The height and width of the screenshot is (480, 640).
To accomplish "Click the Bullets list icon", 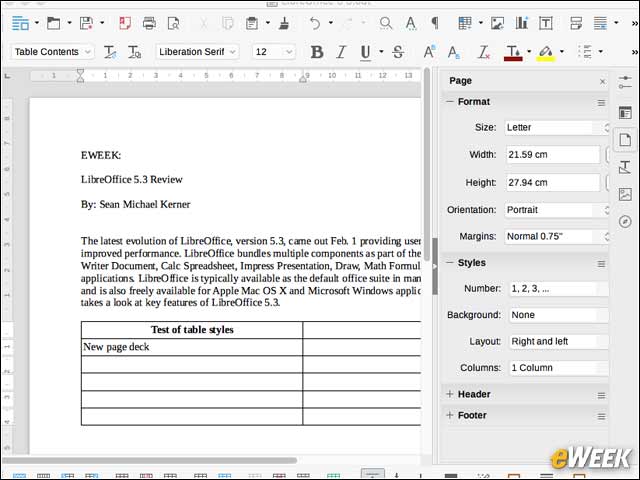I will click(x=585, y=52).
